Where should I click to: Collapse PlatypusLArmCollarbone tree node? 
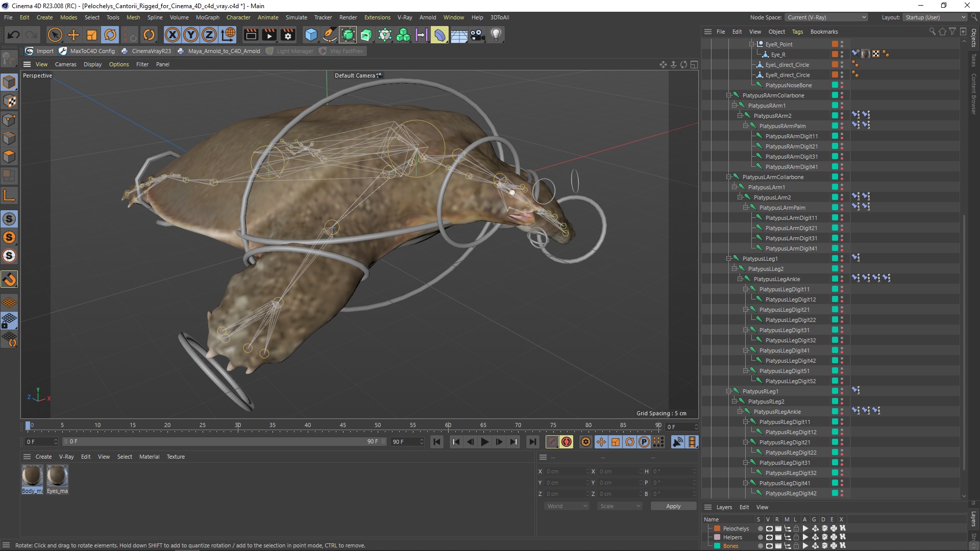tap(729, 177)
